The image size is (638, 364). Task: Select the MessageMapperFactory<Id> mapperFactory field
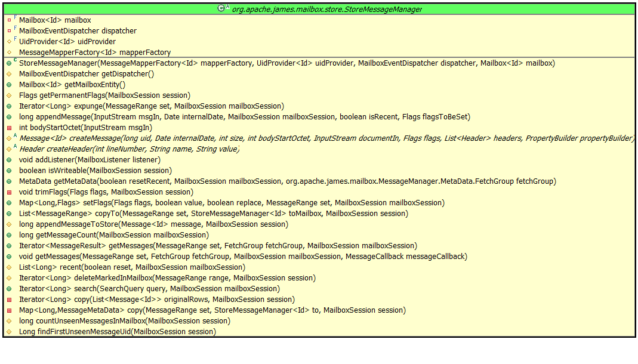point(94,53)
